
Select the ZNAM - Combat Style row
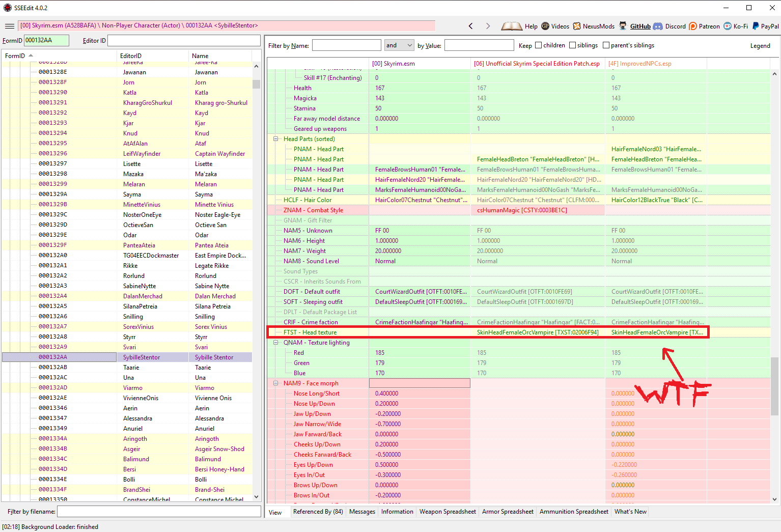(518, 210)
